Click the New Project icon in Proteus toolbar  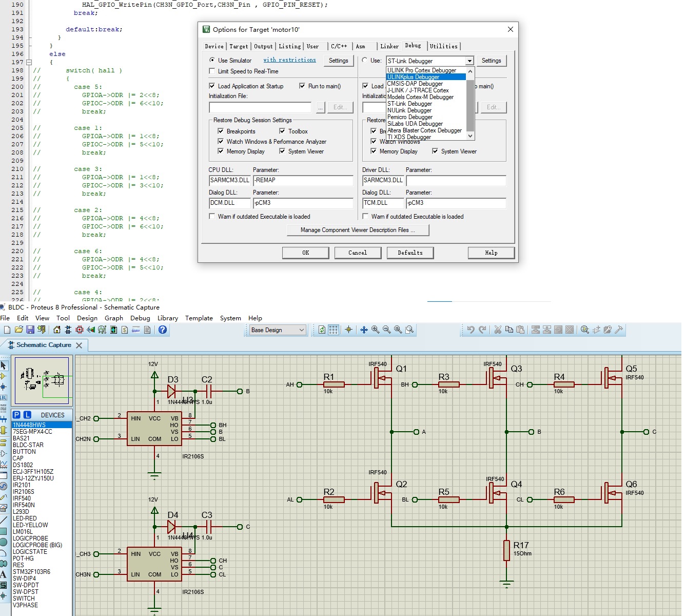click(x=7, y=330)
